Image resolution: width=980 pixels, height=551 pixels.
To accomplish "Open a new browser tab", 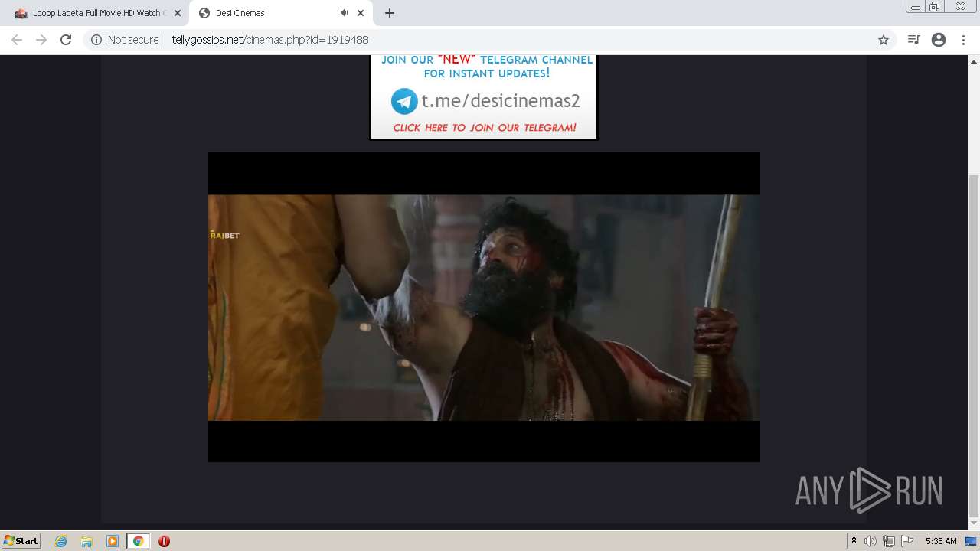I will pyautogui.click(x=390, y=13).
